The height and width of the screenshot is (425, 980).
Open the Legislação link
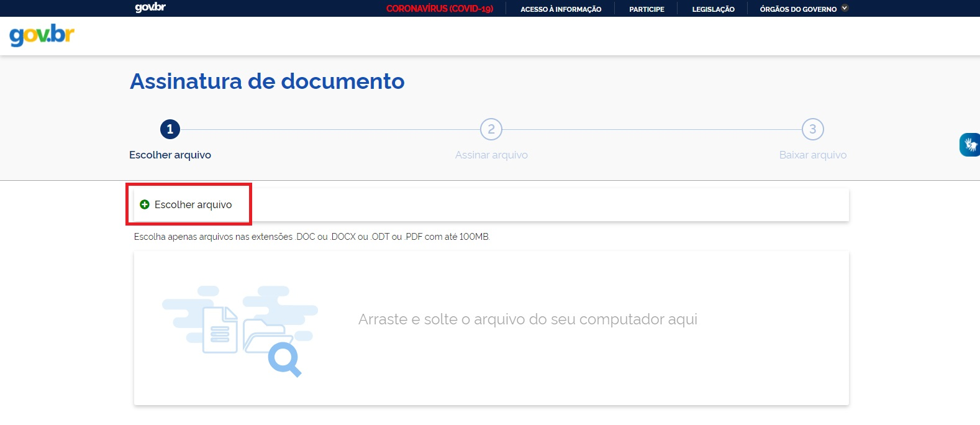tap(713, 9)
